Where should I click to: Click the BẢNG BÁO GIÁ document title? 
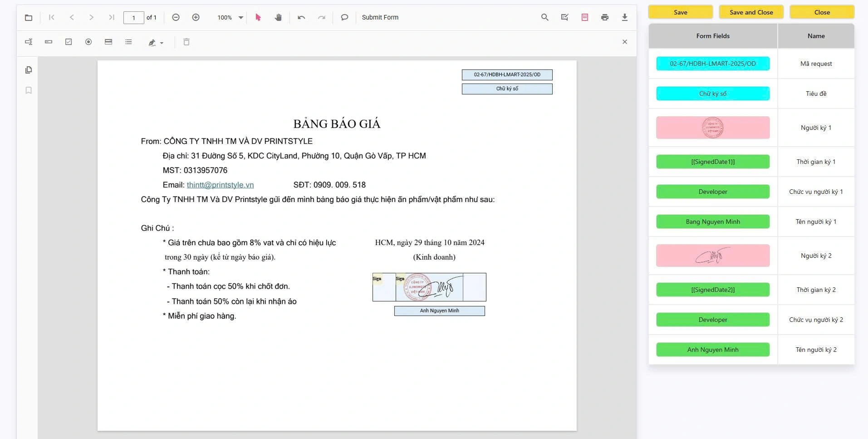tap(337, 124)
